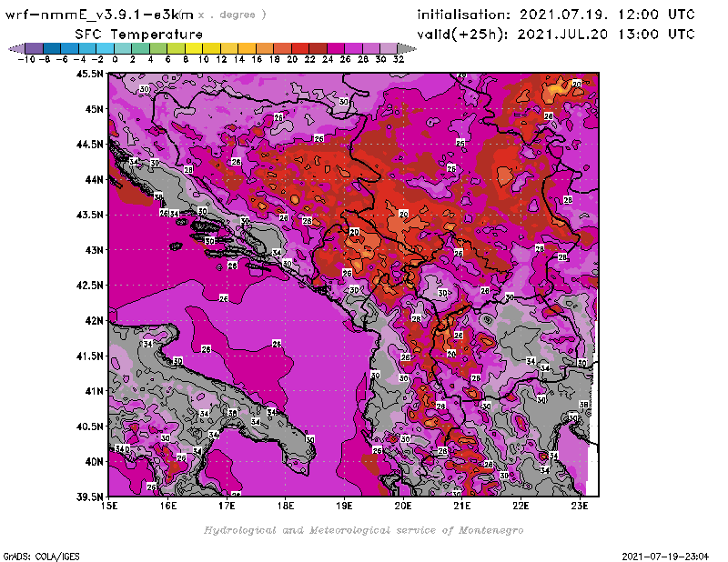Image resolution: width=728 pixels, height=562 pixels.
Task: Click the '44.5N' latitude axis label
Action: pos(89,145)
